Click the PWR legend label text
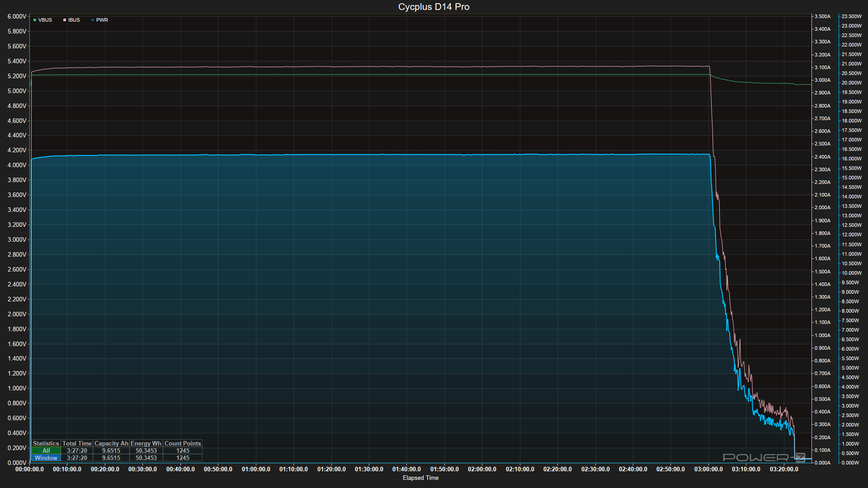The width and height of the screenshot is (868, 488). click(102, 20)
